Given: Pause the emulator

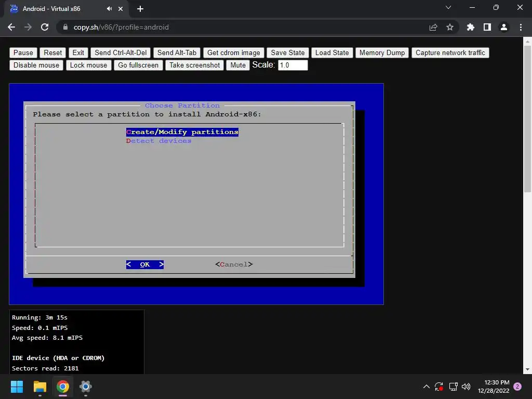Looking at the screenshot, I should 23,52.
